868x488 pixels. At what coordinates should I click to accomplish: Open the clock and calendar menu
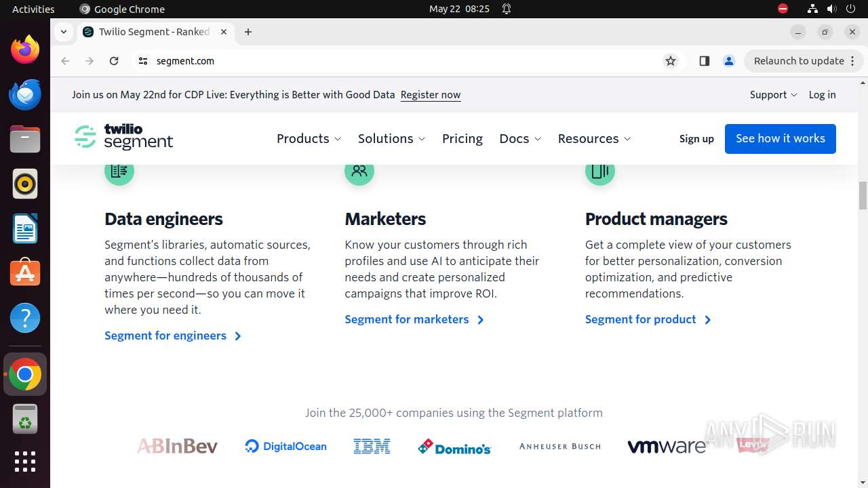(x=459, y=9)
